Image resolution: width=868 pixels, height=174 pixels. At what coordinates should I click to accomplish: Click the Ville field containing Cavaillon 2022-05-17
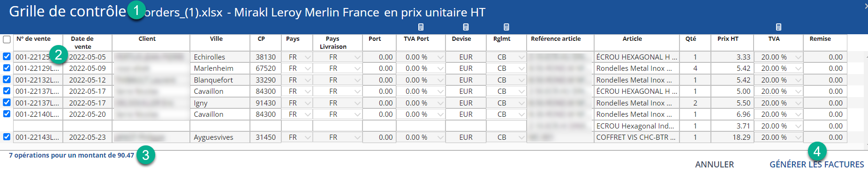click(220, 91)
